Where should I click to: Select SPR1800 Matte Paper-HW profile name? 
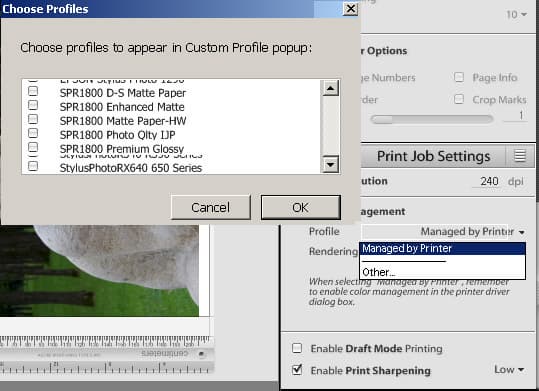coord(123,121)
